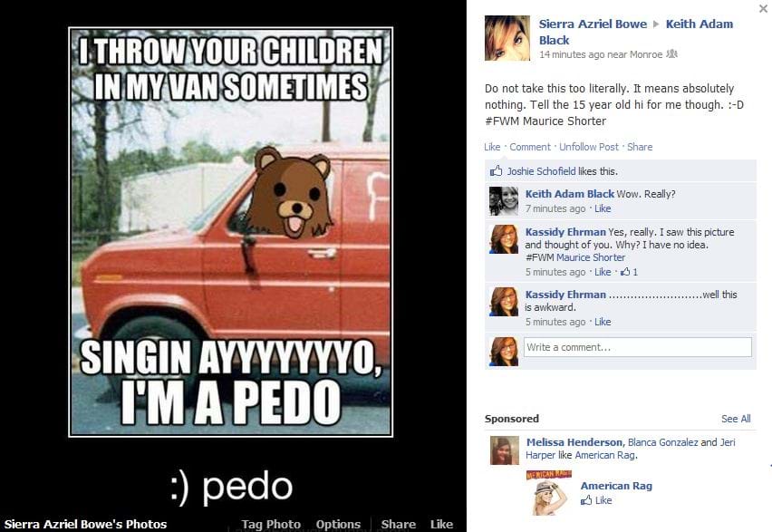
Task: Click the audience friends icon near Monroe
Action: click(x=671, y=54)
